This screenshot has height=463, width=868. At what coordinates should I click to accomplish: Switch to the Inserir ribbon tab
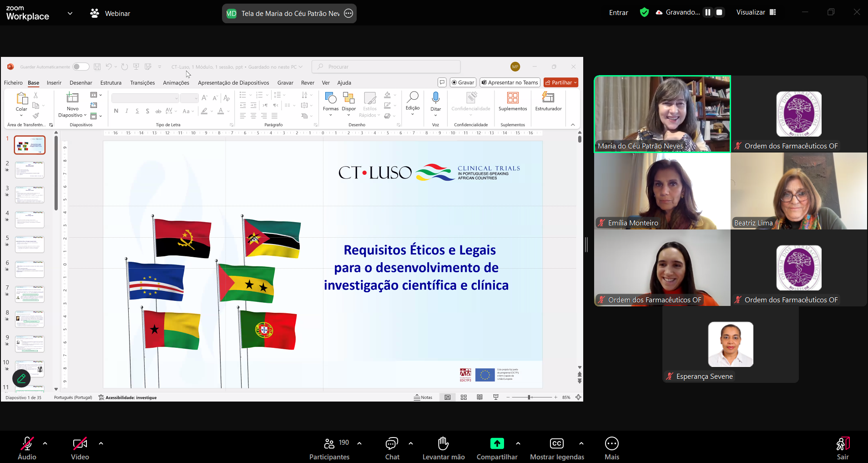(x=54, y=83)
